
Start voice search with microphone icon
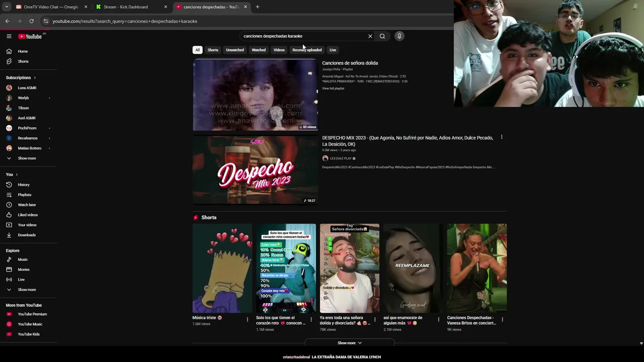pyautogui.click(x=399, y=36)
